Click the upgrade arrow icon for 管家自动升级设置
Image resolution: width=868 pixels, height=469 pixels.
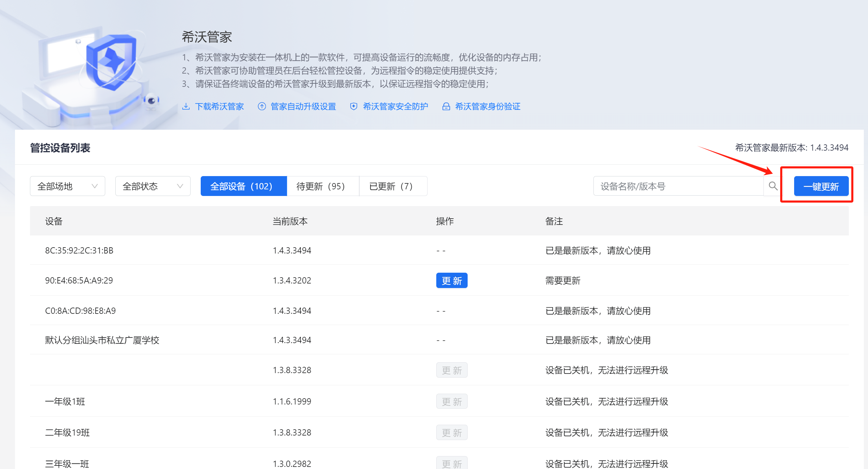point(262,106)
